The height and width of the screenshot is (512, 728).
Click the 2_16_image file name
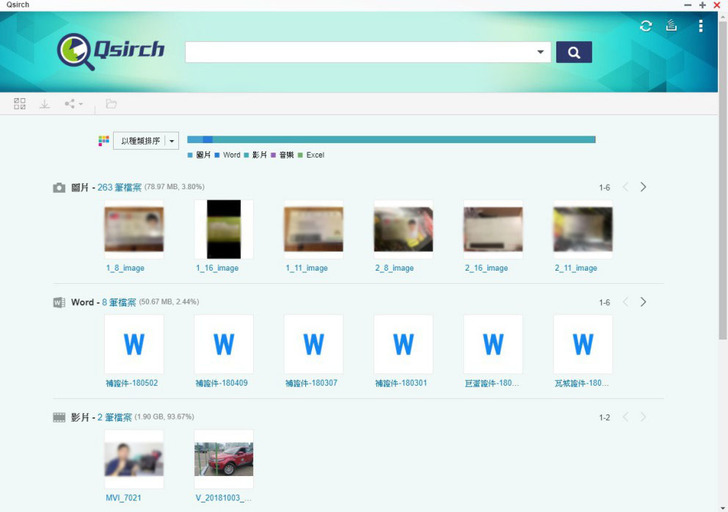pos(487,268)
